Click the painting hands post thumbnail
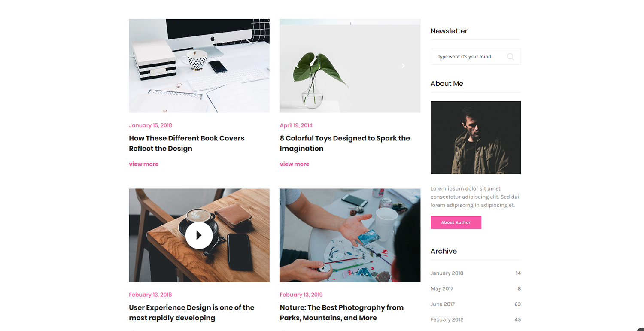644x331 pixels. tap(350, 235)
